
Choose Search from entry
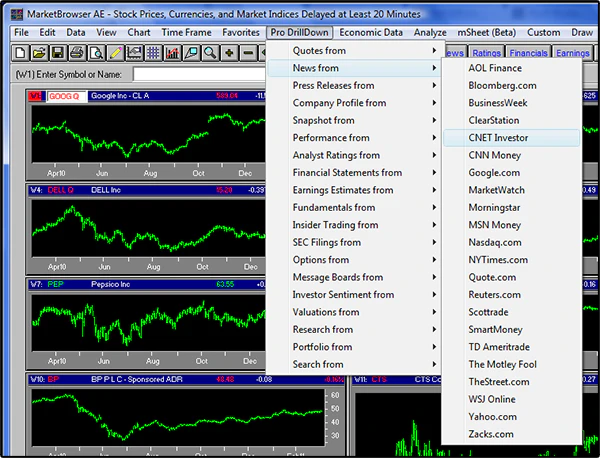(x=354, y=364)
